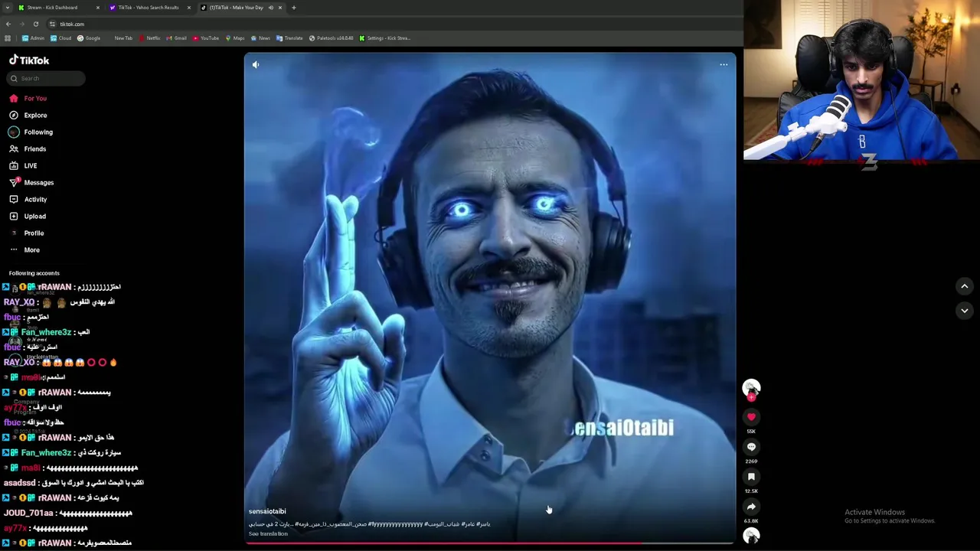
Task: Open the Admin bookmark
Action: [34, 38]
